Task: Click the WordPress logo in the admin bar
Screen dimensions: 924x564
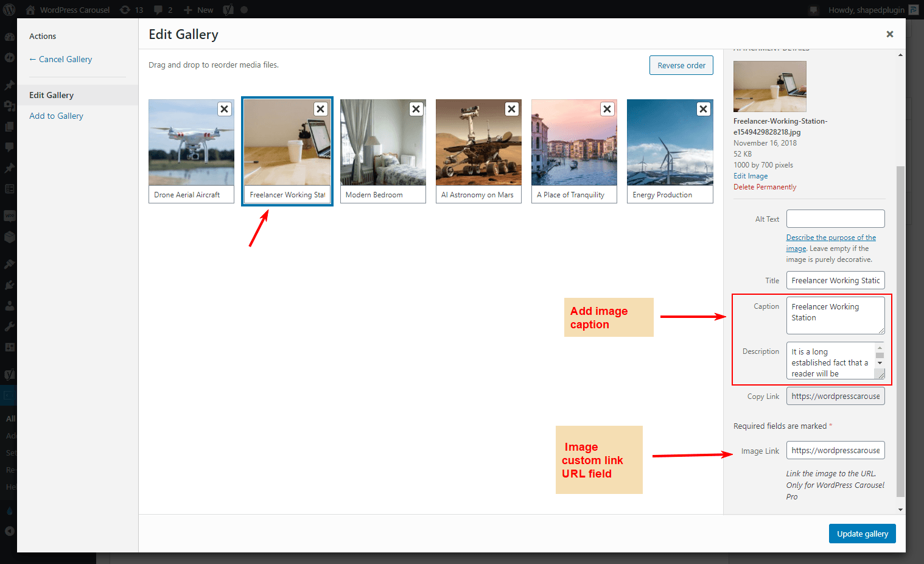Action: (x=9, y=9)
